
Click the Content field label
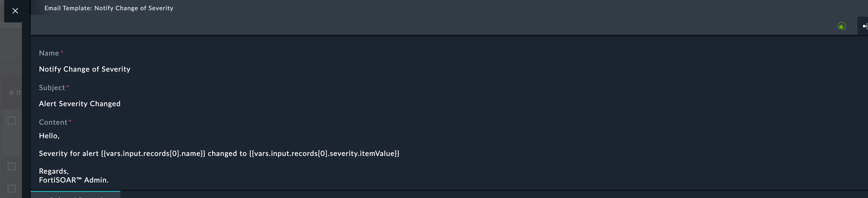pos(53,122)
